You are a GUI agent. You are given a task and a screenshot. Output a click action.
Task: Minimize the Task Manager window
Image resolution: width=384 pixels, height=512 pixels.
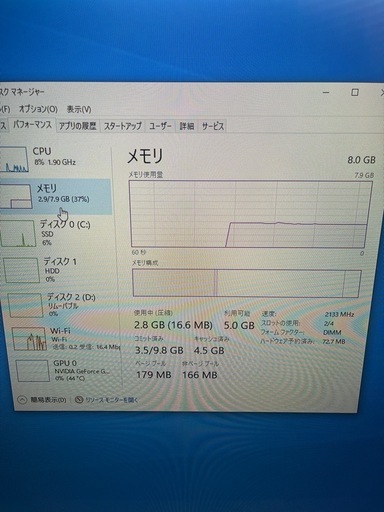pyautogui.click(x=326, y=92)
